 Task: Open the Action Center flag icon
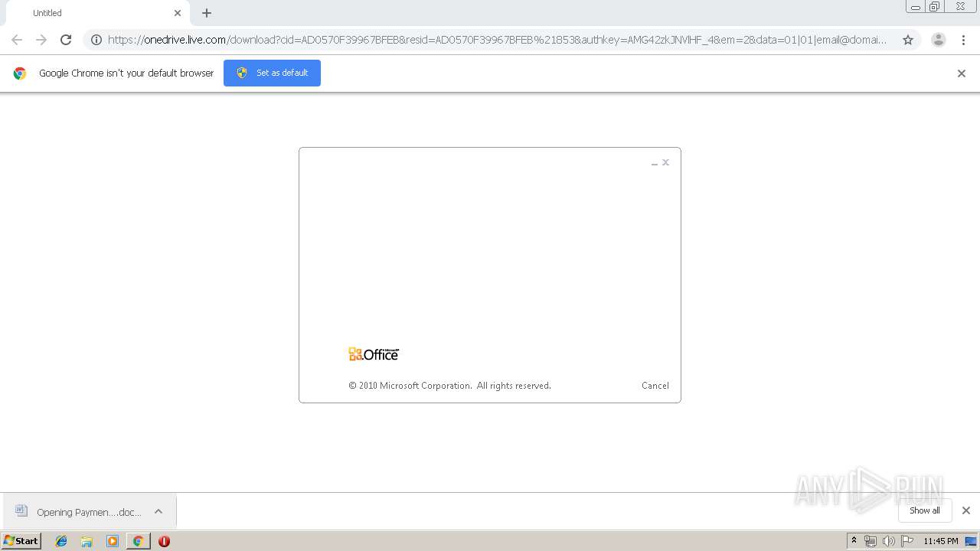[x=907, y=541]
